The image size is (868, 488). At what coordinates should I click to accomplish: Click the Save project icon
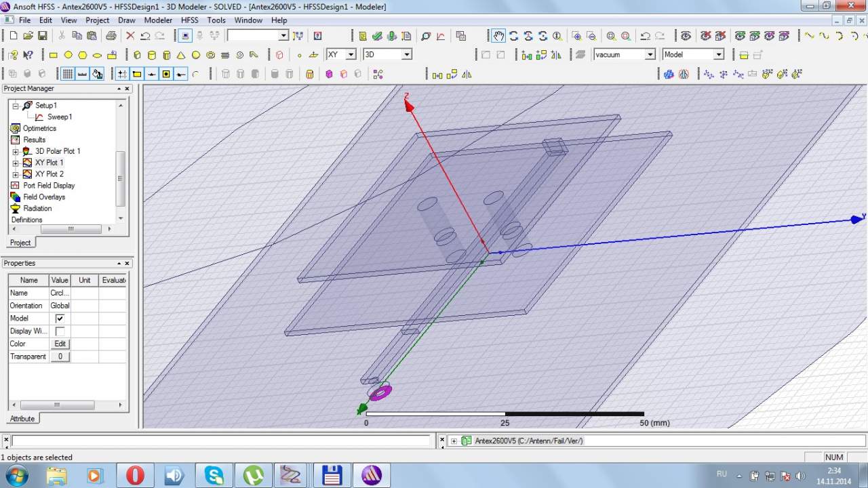tap(42, 36)
